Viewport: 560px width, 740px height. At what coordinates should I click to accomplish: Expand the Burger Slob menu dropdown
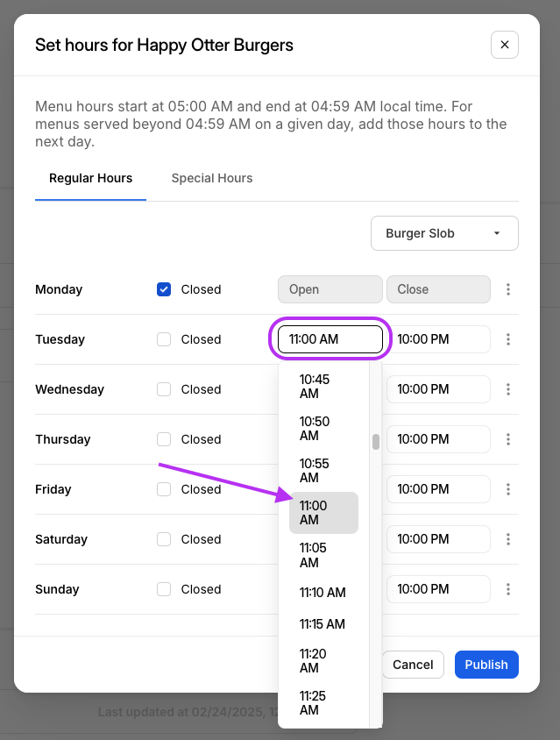(x=444, y=233)
